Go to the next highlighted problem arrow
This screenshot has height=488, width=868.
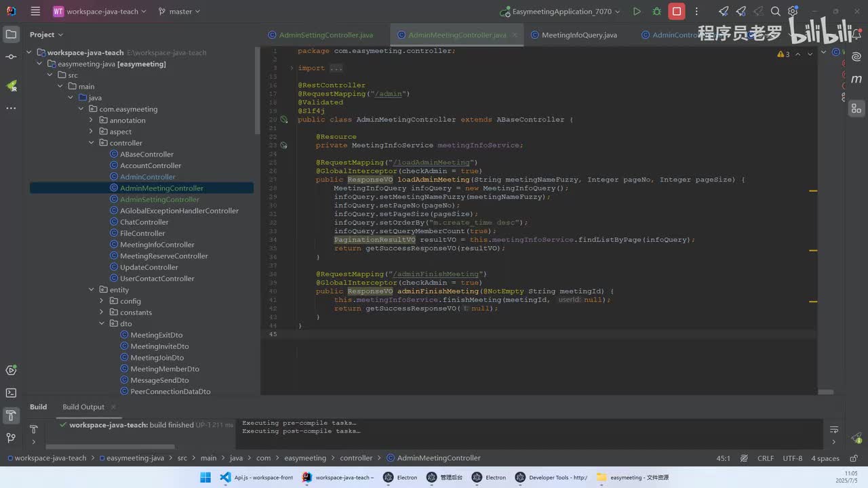(x=810, y=54)
